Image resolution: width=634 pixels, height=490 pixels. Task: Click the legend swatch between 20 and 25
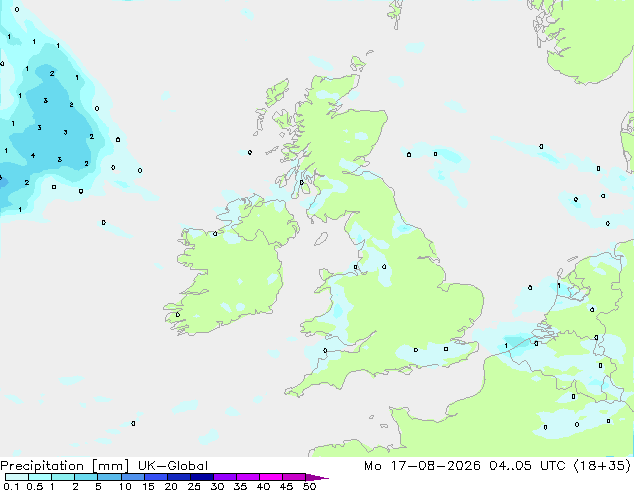pyautogui.click(x=178, y=477)
